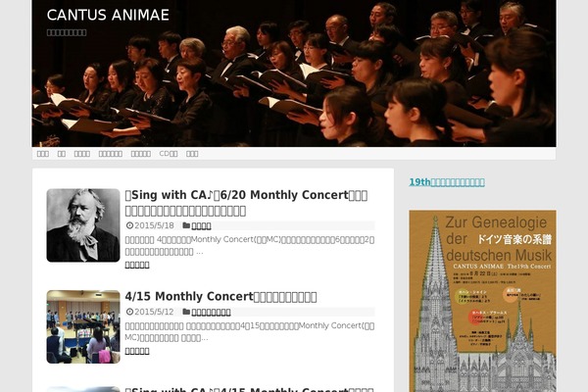
Task: Open the Sing with CA 4/15 post at the bottom
Action: [x=249, y=389]
